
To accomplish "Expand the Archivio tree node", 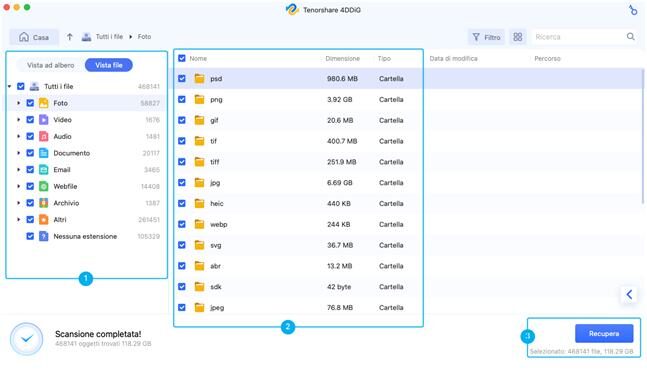I will (x=19, y=203).
